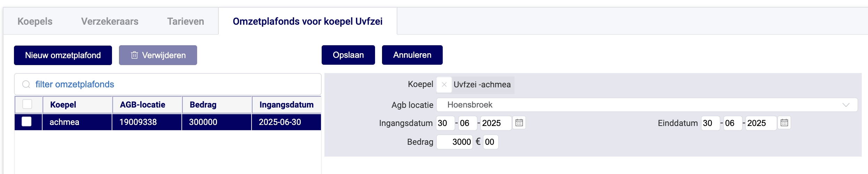Open the Tarieven tab
868x174 pixels.
[x=186, y=22]
